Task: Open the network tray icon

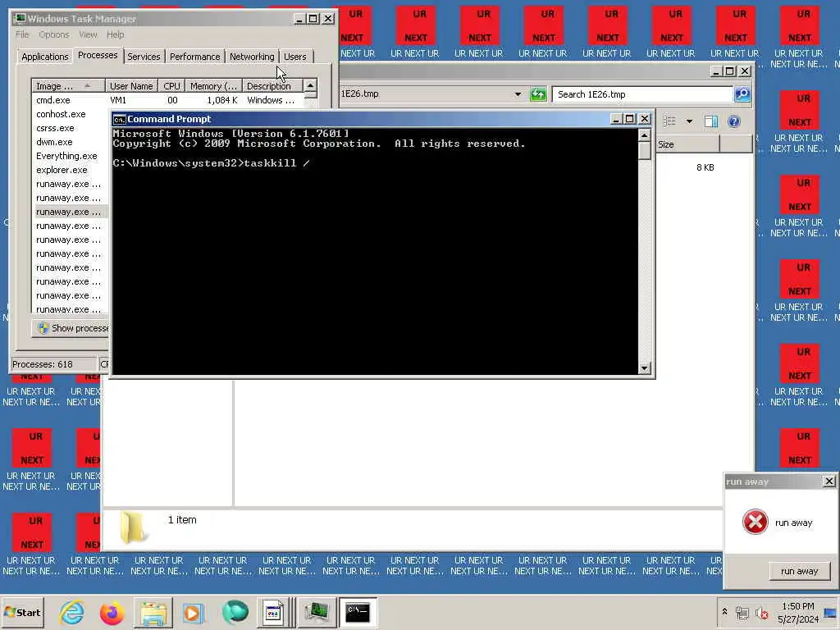Action: pyautogui.click(x=742, y=612)
